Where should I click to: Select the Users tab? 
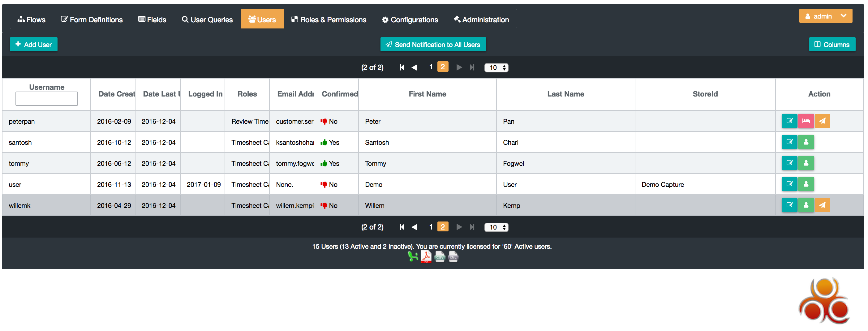click(x=262, y=19)
